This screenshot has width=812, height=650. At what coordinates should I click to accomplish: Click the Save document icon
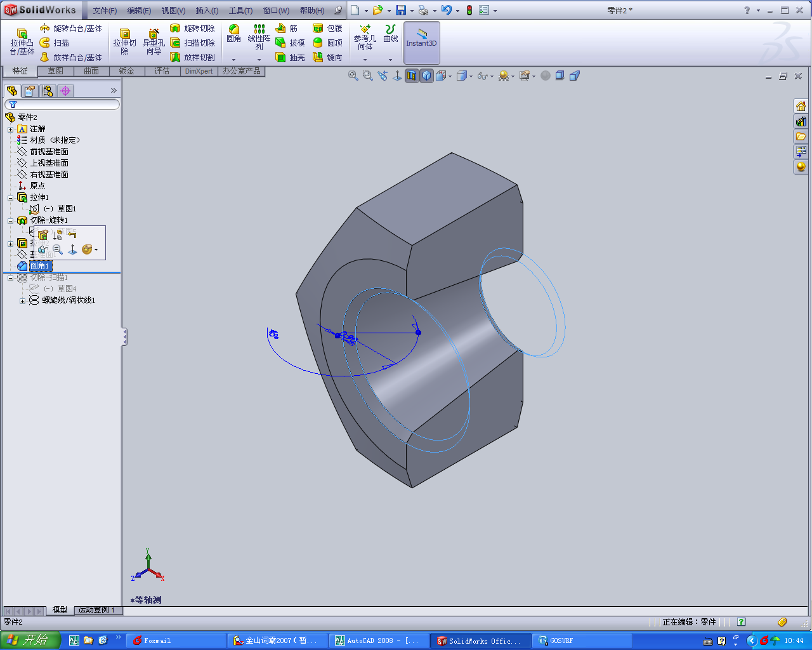pos(401,10)
